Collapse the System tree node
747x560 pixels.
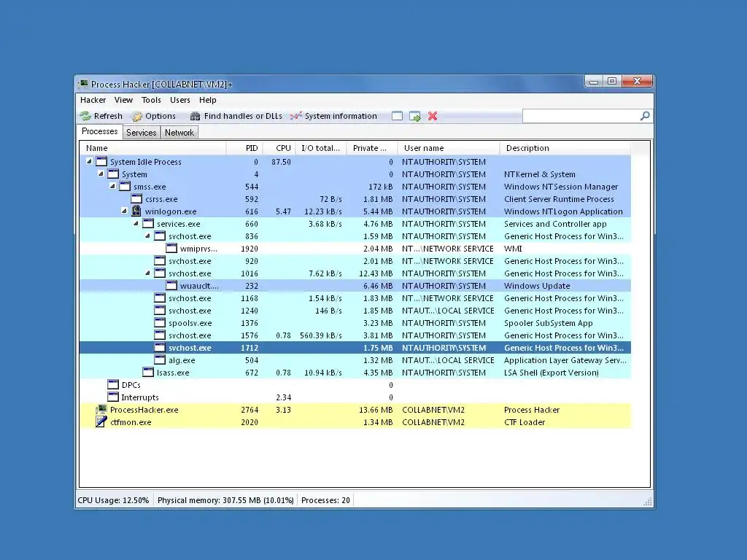[101, 174]
